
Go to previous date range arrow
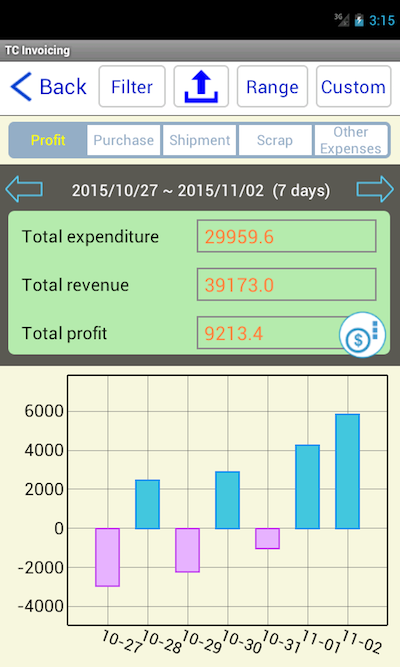click(x=24, y=189)
